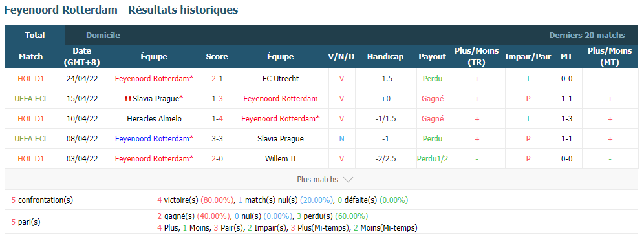Open the 2-1 score against FC Utrecht
Image resolution: width=644 pixels, height=239 pixels.
pos(217,78)
